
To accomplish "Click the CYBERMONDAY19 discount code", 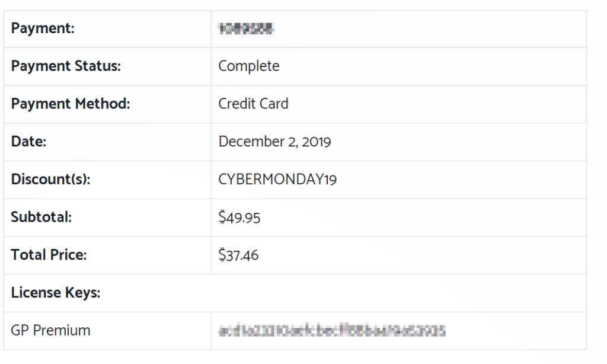I will click(x=277, y=179).
